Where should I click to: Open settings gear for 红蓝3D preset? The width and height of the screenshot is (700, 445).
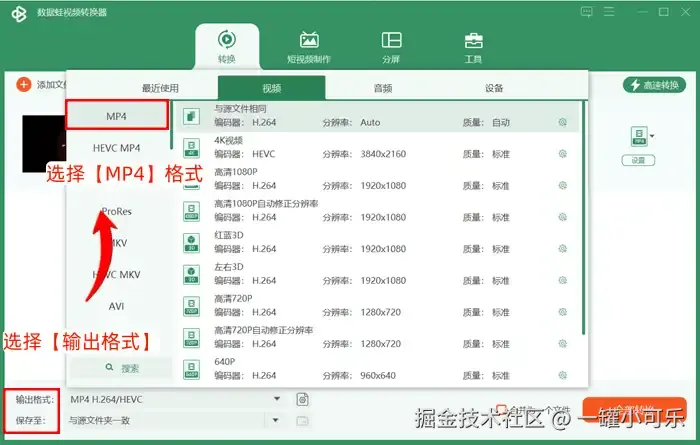tap(562, 249)
